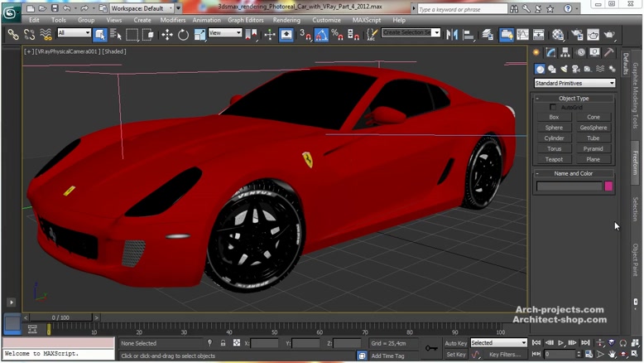
Task: Open the Workspace Default dropdown
Action: 142,8
